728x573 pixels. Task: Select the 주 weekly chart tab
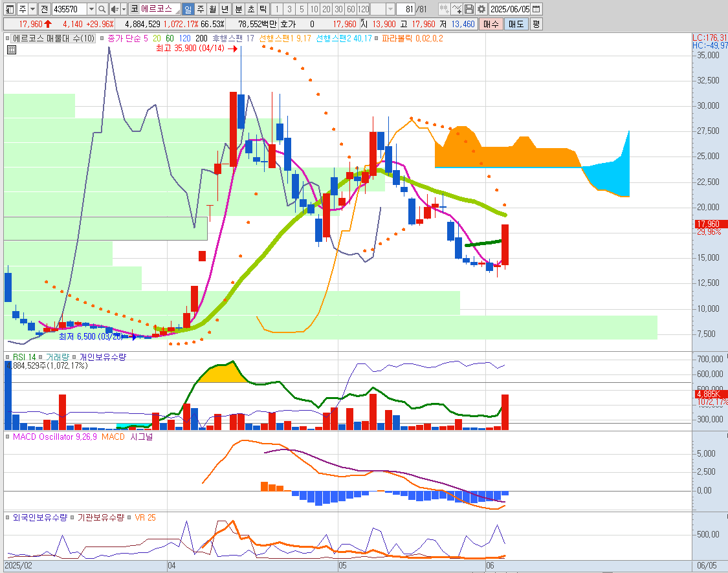(201, 9)
